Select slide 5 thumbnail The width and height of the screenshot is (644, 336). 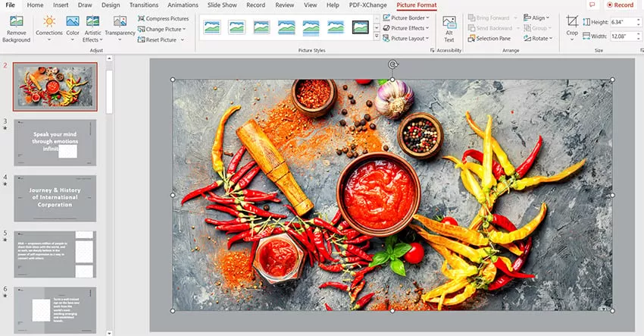[55, 254]
